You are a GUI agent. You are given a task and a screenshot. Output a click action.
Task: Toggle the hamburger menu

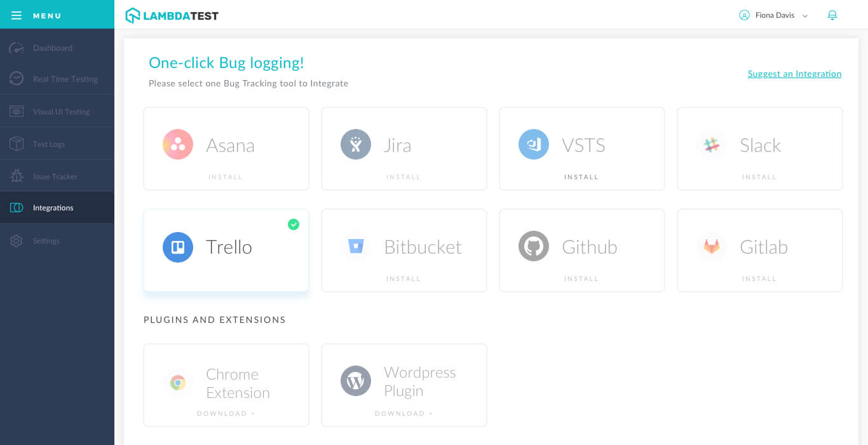[17, 15]
